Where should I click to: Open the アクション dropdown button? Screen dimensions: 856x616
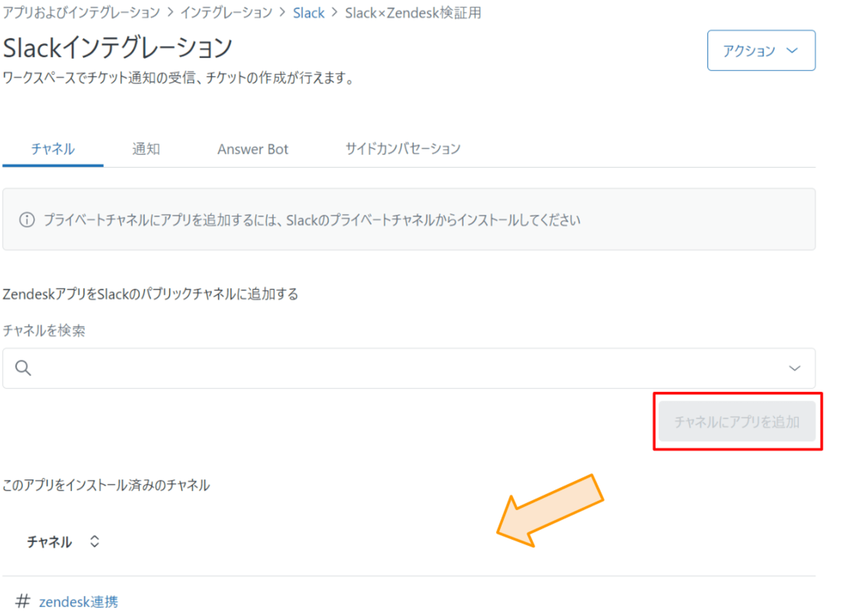click(761, 51)
